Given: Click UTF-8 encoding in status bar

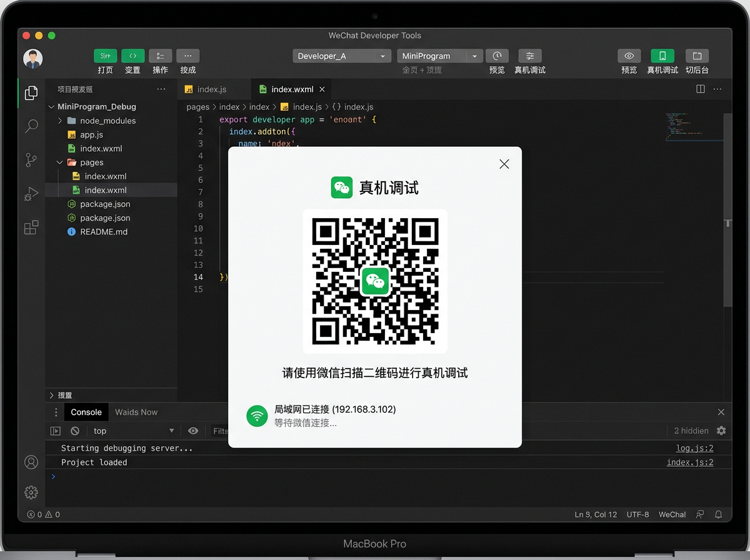Looking at the screenshot, I should point(637,515).
